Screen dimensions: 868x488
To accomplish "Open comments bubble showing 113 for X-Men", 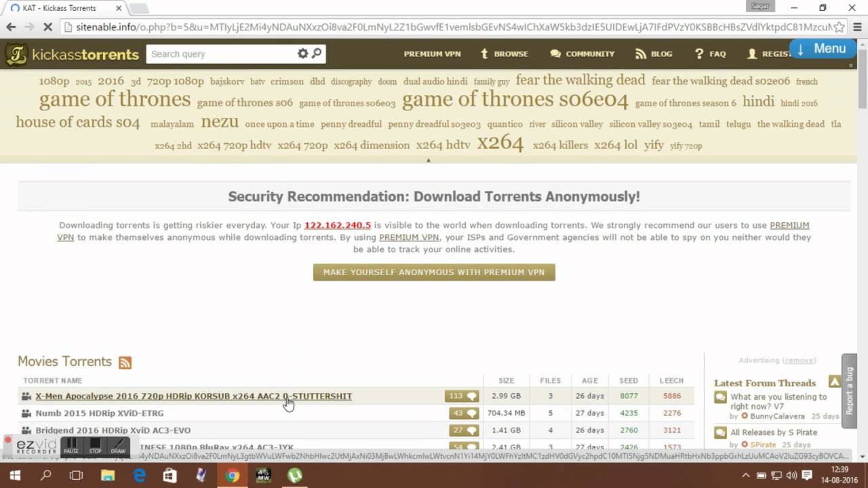I will [462, 396].
